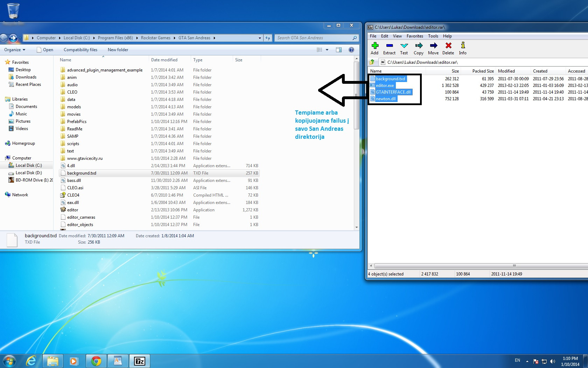Refresh the GTA San Andreas folder
The width and height of the screenshot is (588, 368).
point(268,38)
